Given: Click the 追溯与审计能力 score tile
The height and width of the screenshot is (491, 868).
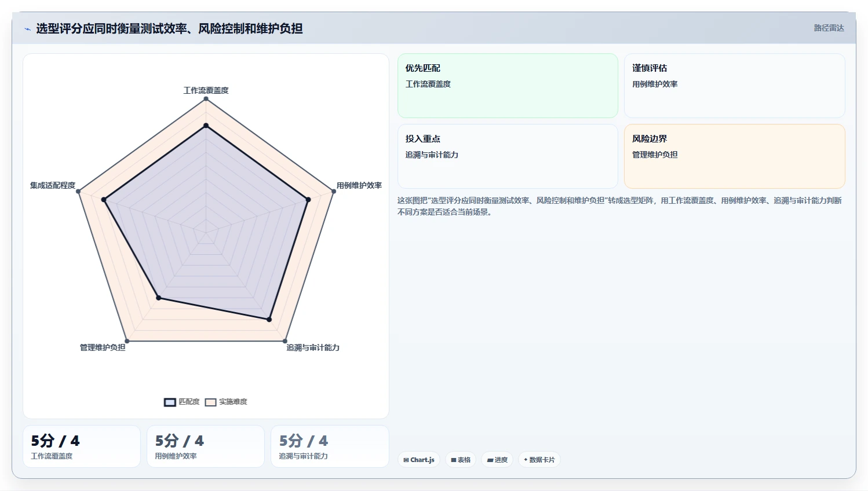Looking at the screenshot, I should pos(330,446).
